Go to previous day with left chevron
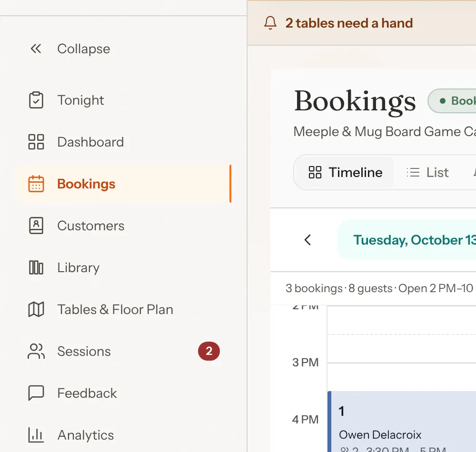This screenshot has width=476, height=452. pos(307,240)
